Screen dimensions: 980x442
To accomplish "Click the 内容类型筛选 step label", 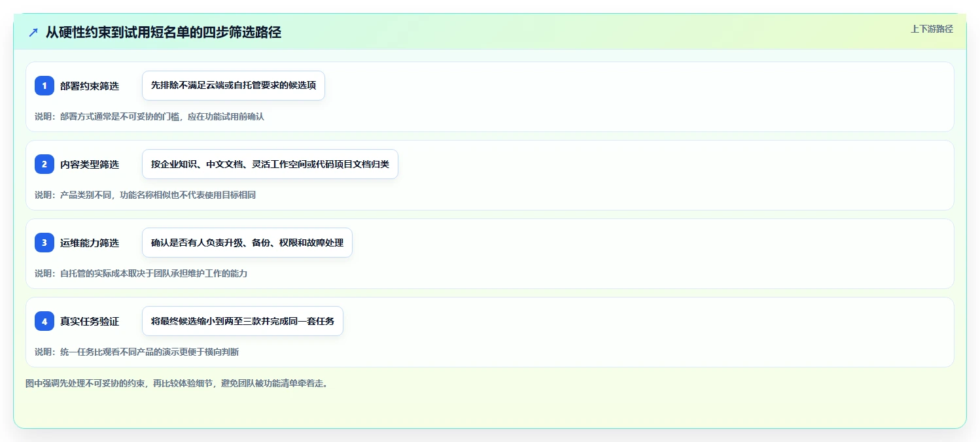I will (90, 164).
